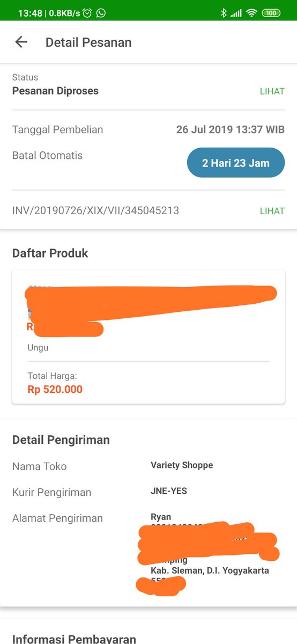Tap the Bluetooth status bar icon
The height and width of the screenshot is (644, 297).
click(224, 13)
